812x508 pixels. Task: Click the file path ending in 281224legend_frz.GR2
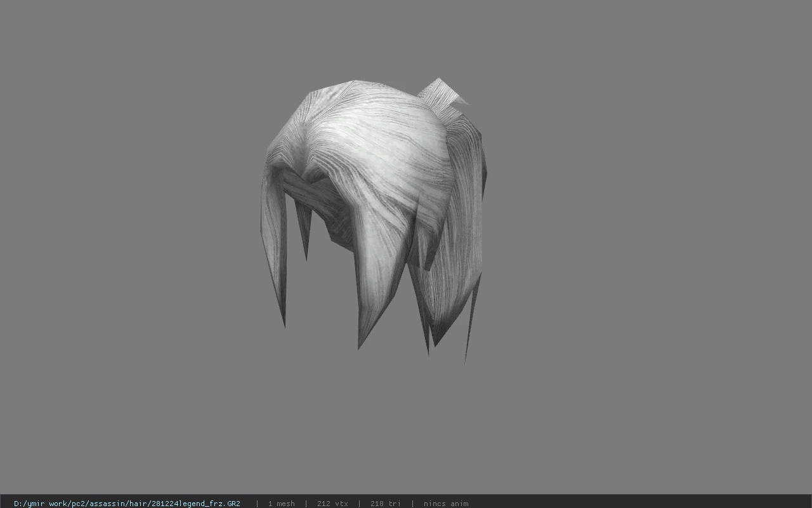coord(127,504)
